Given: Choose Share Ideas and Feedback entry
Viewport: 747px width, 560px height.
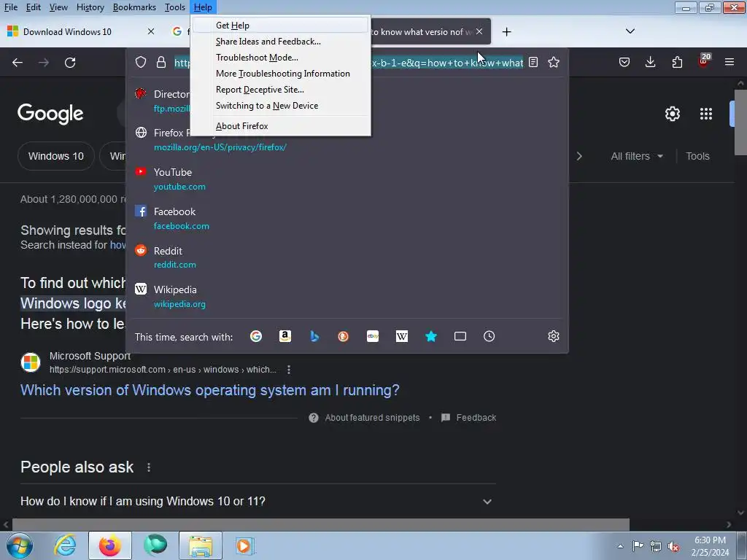Looking at the screenshot, I should pos(282,42).
